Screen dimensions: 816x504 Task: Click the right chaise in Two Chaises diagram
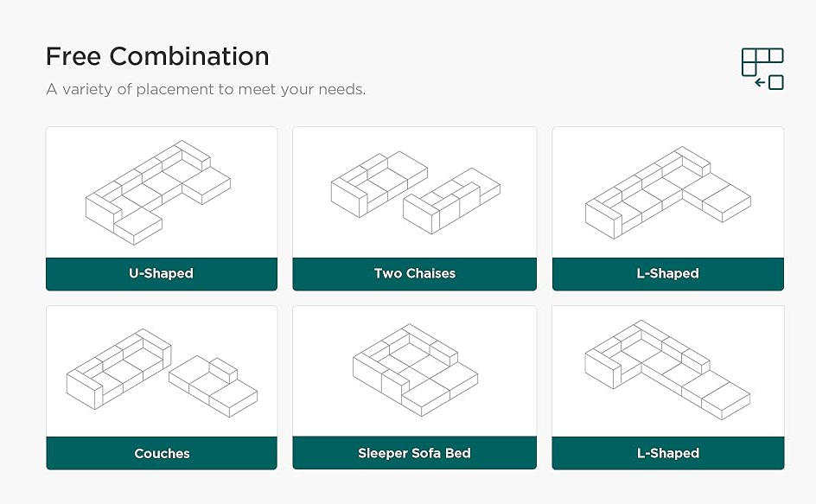coord(452,201)
